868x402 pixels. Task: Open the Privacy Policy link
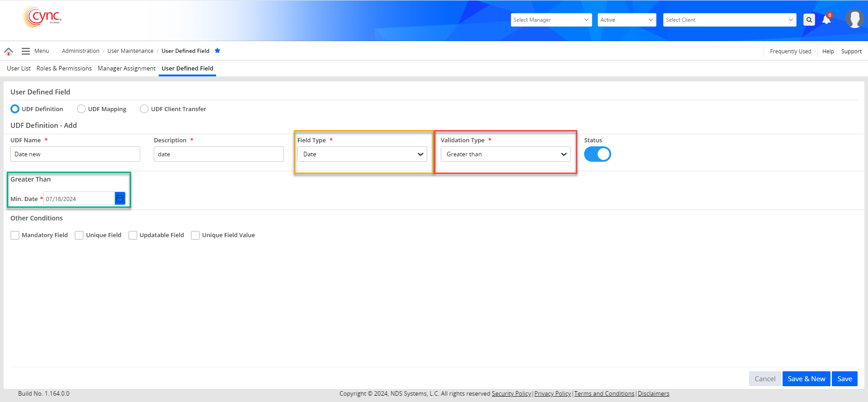(x=552, y=393)
